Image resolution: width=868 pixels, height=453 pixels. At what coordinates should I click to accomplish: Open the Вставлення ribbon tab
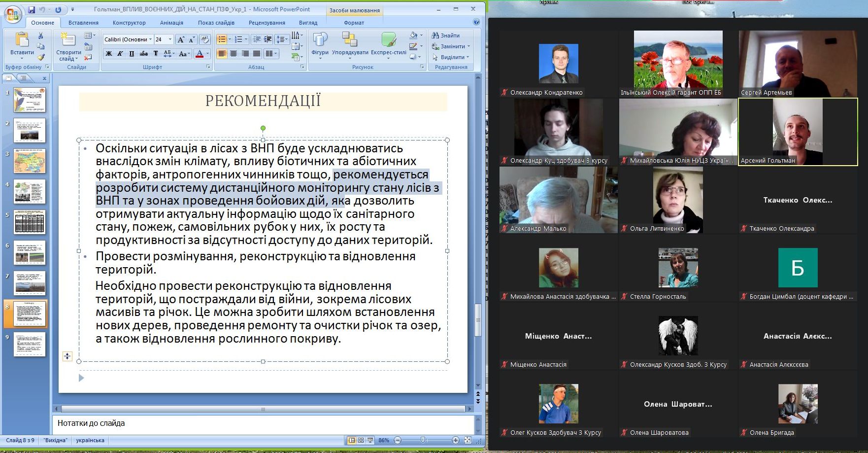83,23
